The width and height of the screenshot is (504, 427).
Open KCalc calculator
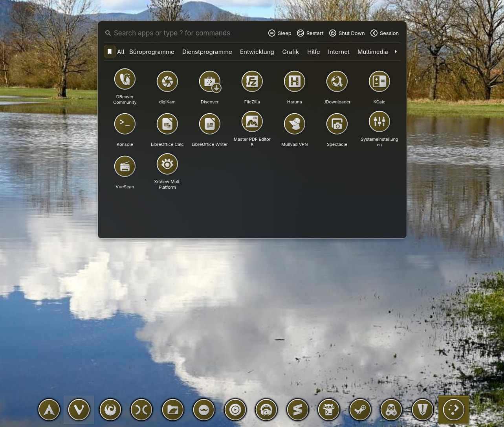point(379,82)
